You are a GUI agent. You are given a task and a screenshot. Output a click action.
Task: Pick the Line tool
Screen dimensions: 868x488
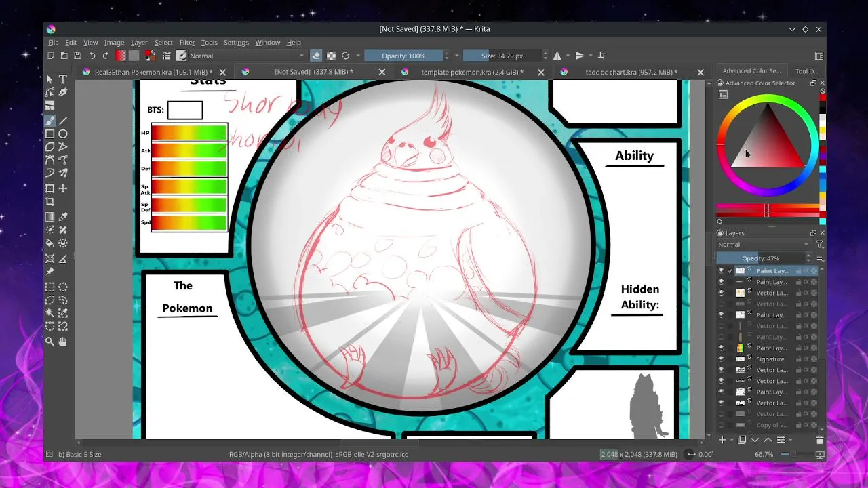pos(63,120)
